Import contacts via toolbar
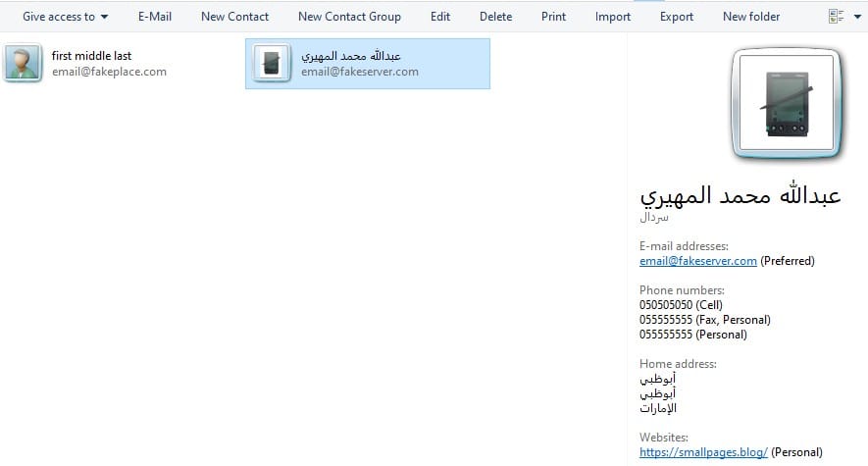 pyautogui.click(x=613, y=17)
